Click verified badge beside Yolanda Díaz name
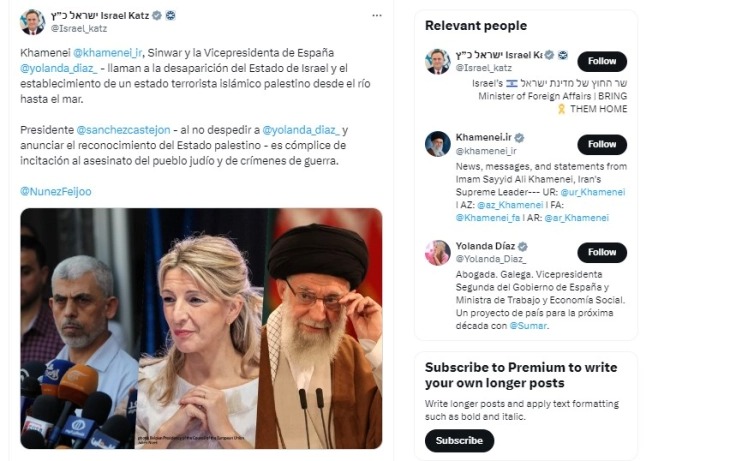 523,246
